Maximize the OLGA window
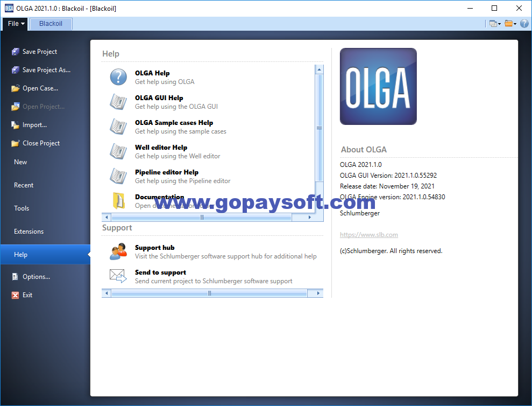The height and width of the screenshot is (406, 532). pos(494,8)
